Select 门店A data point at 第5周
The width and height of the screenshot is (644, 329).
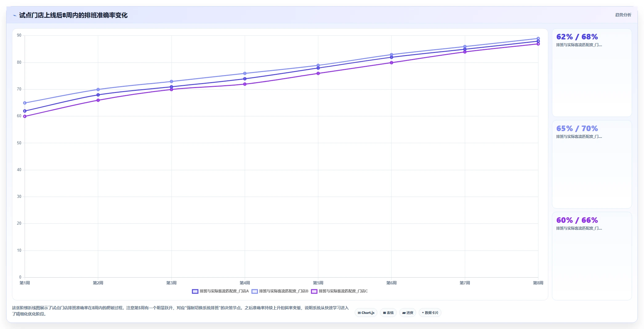tap(318, 68)
